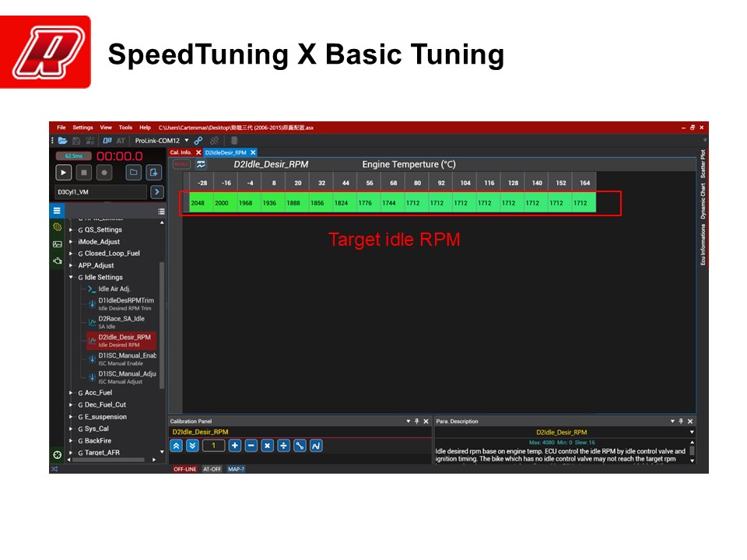Click the plus icon in Calibration Panel
Image resolution: width=747 pixels, height=560 pixels.
click(x=234, y=446)
